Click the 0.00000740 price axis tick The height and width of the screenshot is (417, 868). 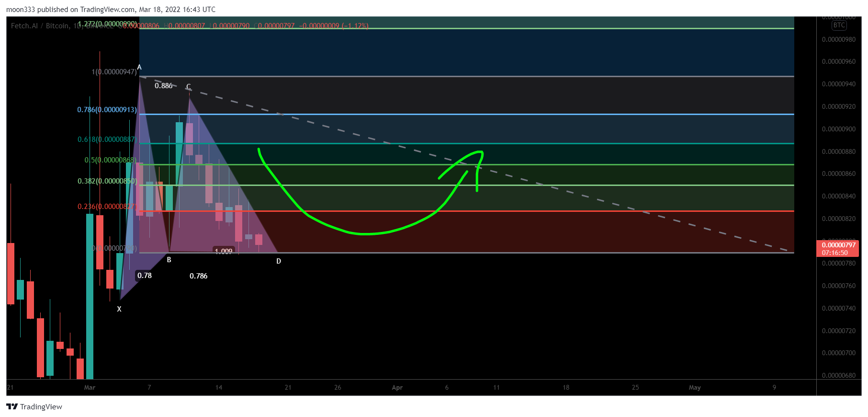[839, 308]
